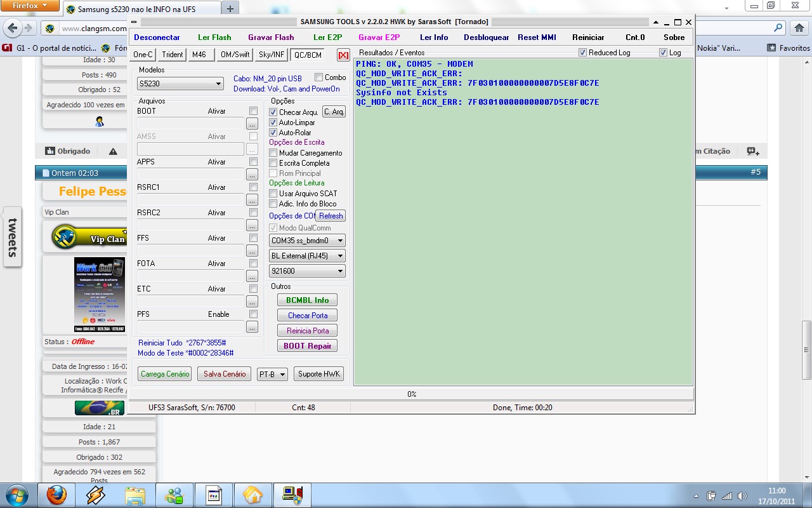Open Windows Explorer folder icon in taskbar
The image size is (812, 508).
point(135,495)
